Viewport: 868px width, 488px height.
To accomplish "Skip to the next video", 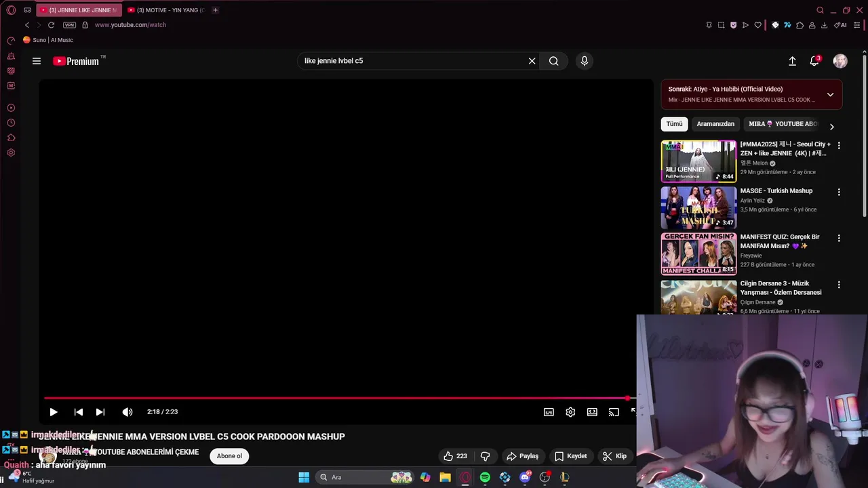I will tap(100, 412).
